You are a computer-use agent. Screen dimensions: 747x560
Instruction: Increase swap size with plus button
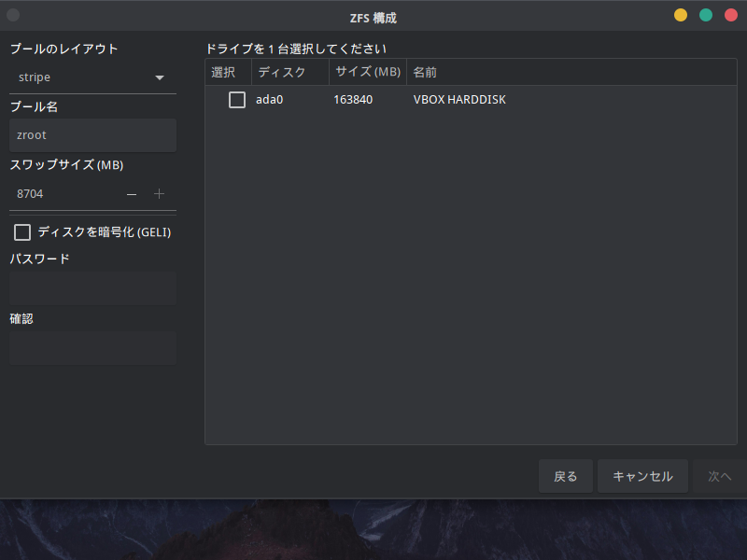pyautogui.click(x=159, y=194)
